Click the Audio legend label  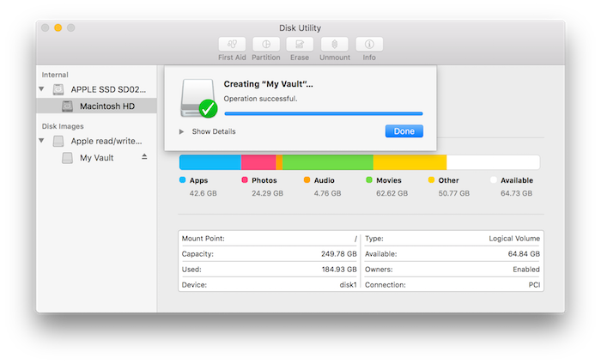click(325, 180)
